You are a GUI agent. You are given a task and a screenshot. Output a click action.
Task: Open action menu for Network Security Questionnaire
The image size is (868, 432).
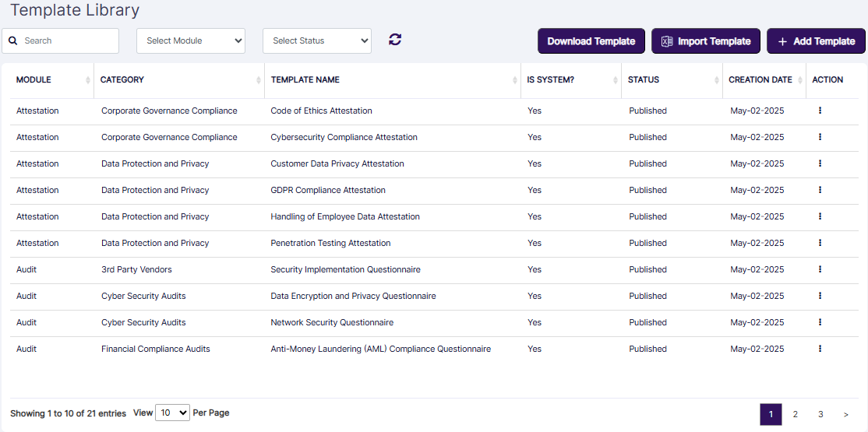click(820, 322)
